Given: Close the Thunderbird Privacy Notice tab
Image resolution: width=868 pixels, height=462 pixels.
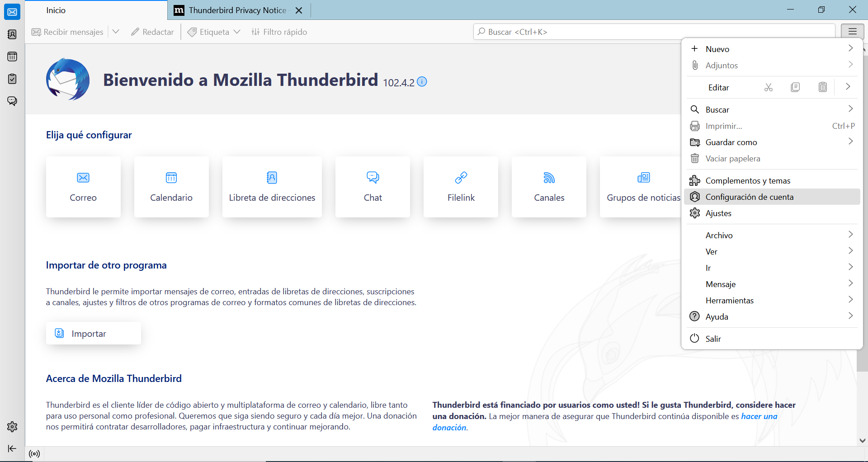Looking at the screenshot, I should (x=299, y=10).
